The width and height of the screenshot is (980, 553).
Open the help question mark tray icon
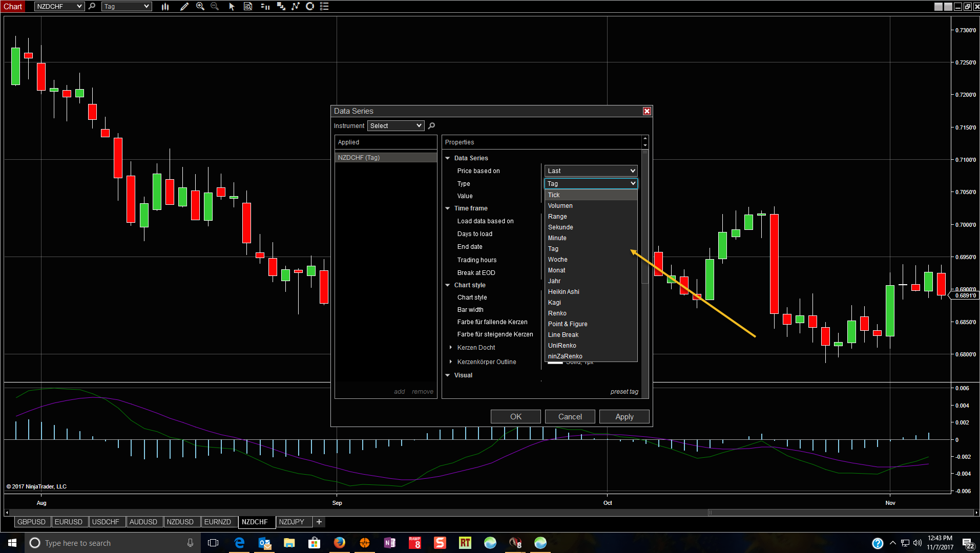[x=878, y=543]
